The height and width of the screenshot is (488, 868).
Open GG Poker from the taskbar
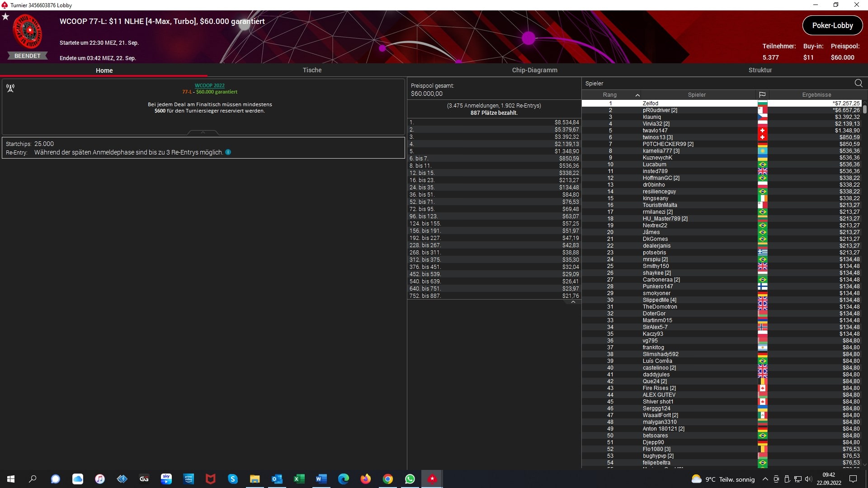pyautogui.click(x=144, y=479)
